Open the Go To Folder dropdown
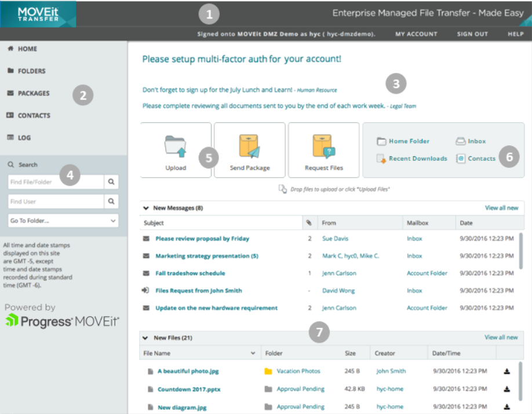 click(63, 221)
